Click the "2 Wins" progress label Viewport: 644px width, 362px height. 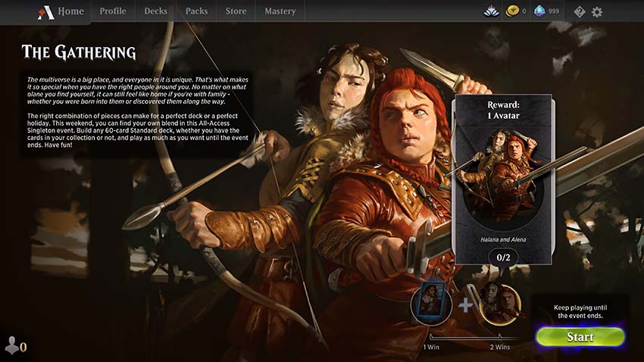[500, 347]
